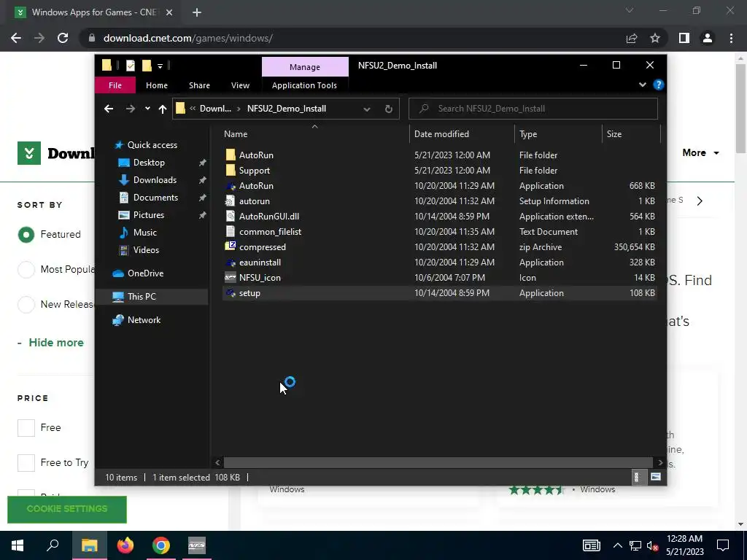The width and height of the screenshot is (747, 560).
Task: Click the New folder quick access toolbar icon
Action: [147, 66]
